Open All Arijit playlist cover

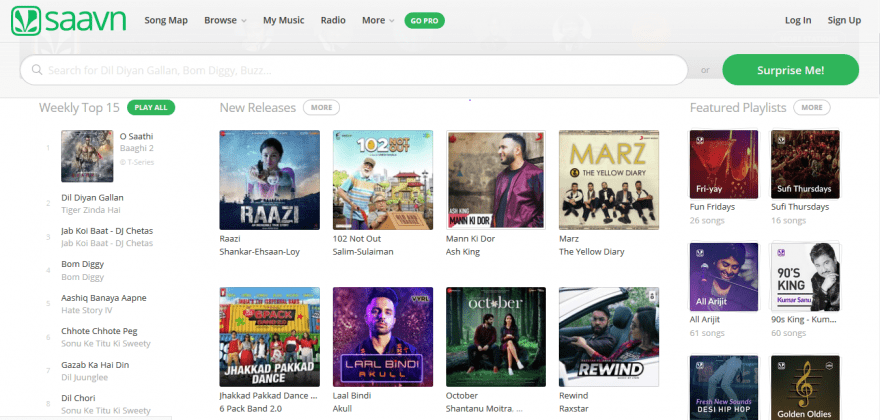tap(723, 277)
